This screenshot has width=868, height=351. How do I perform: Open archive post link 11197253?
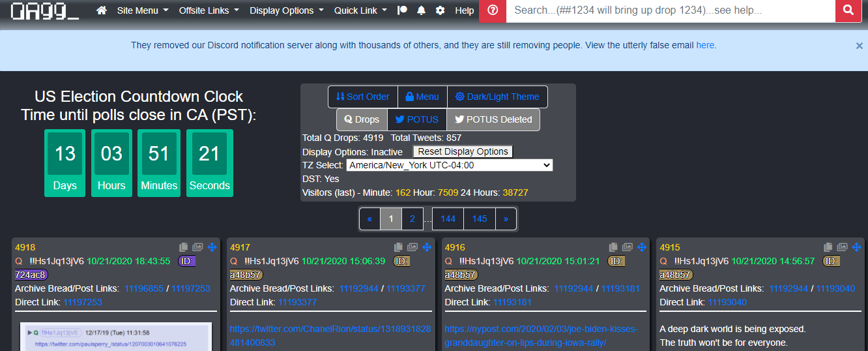point(191,288)
